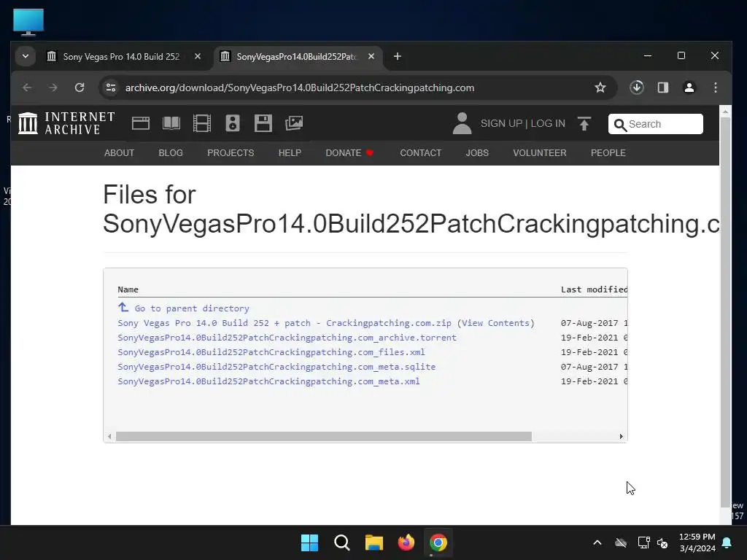Screen dimensions: 747x560
Task: Click the file listing horizontal scrollbar
Action: click(324, 437)
